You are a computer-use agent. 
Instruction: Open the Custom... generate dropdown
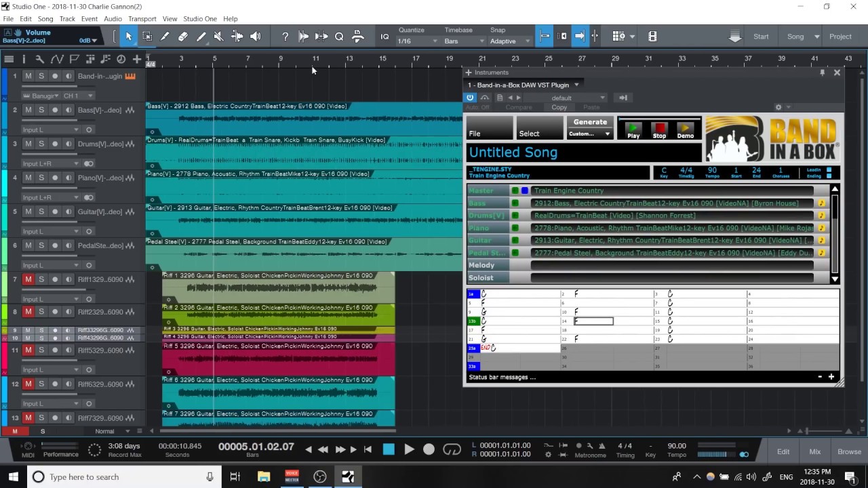click(x=590, y=134)
